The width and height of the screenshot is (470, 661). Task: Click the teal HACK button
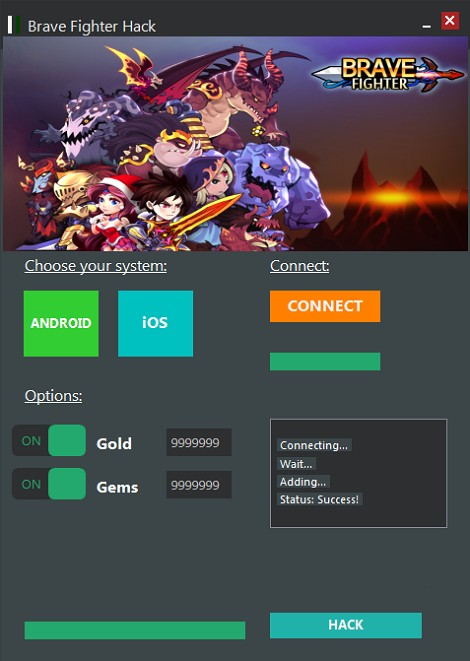tap(346, 625)
